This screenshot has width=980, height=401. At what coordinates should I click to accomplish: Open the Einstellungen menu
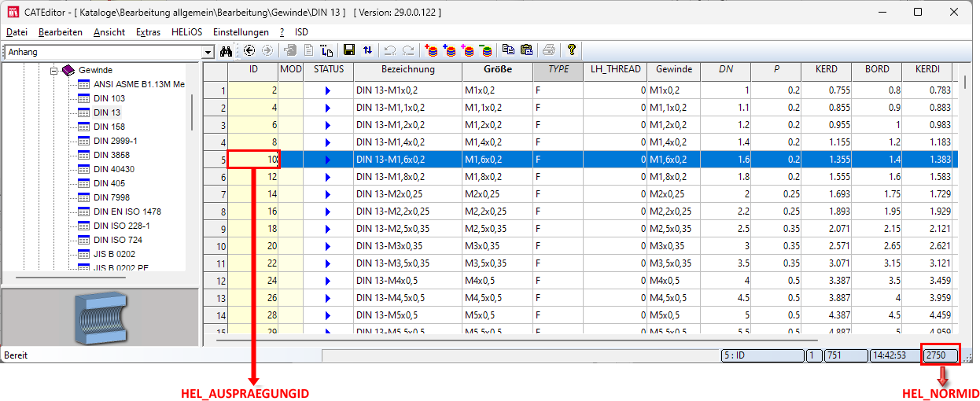[x=241, y=32]
